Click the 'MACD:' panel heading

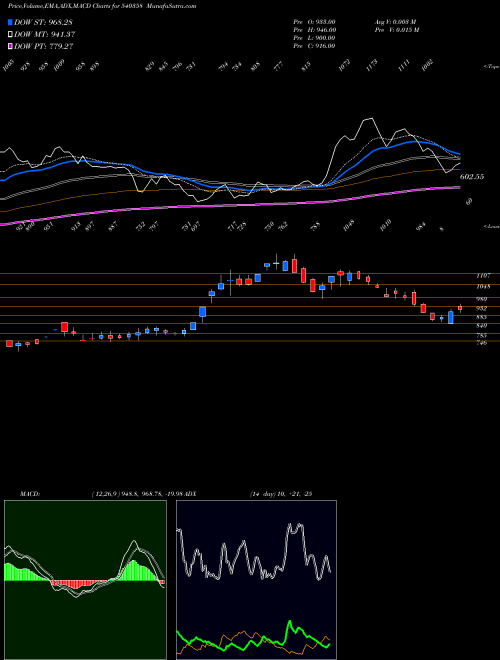pyautogui.click(x=30, y=494)
